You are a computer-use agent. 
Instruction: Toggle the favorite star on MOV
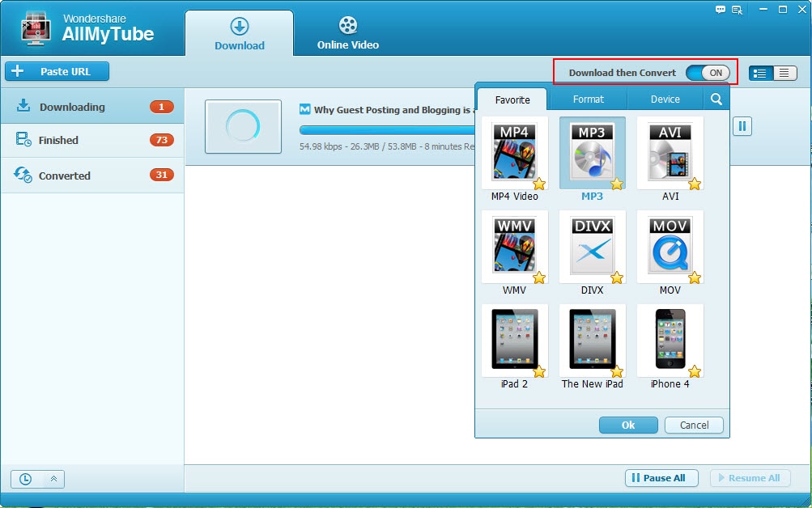[x=695, y=277]
